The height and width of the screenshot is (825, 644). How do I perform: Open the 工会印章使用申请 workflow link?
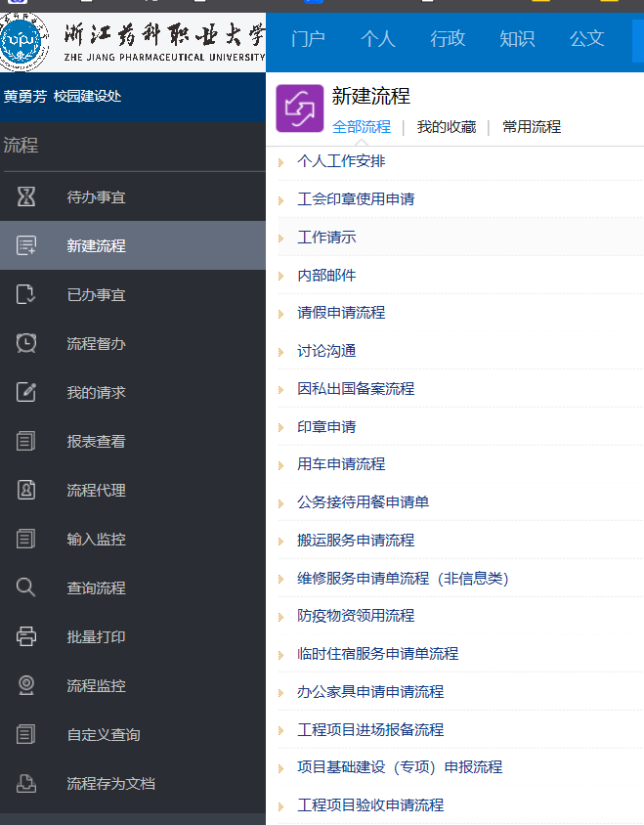[356, 199]
